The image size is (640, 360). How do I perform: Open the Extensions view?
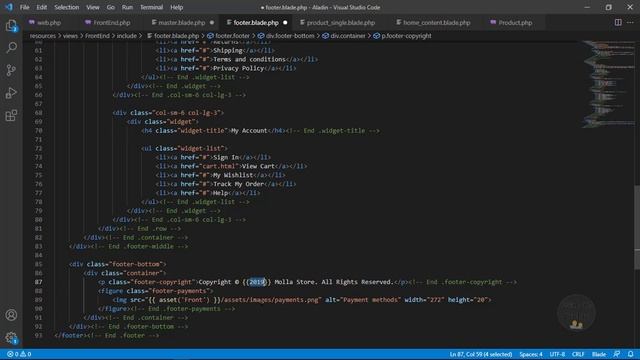11,116
